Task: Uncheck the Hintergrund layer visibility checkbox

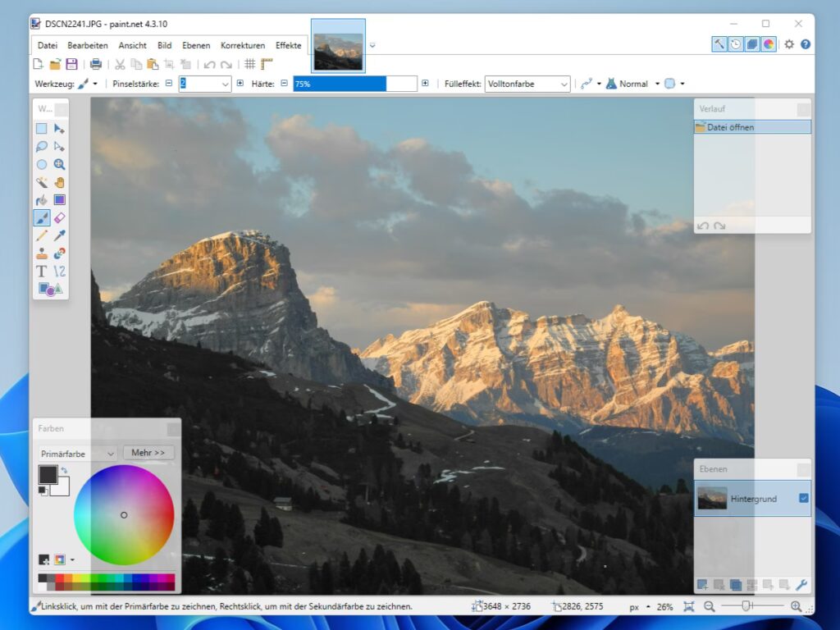Action: click(x=803, y=498)
